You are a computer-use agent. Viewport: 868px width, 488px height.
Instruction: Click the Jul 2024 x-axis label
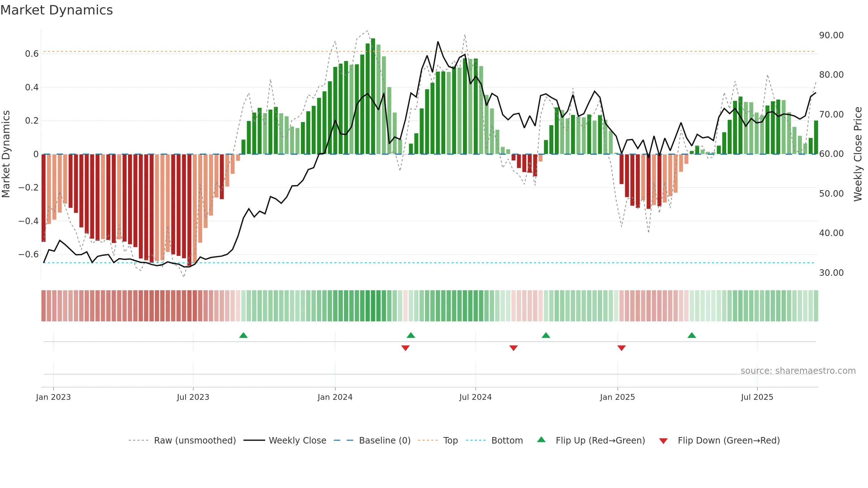pyautogui.click(x=476, y=397)
